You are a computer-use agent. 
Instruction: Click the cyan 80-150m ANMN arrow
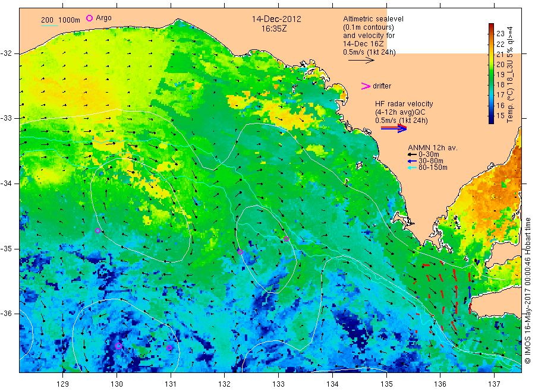(x=412, y=167)
